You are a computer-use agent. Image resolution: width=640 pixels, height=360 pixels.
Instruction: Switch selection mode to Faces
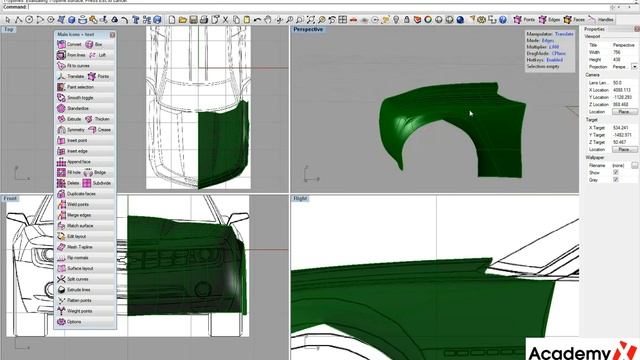pos(574,20)
